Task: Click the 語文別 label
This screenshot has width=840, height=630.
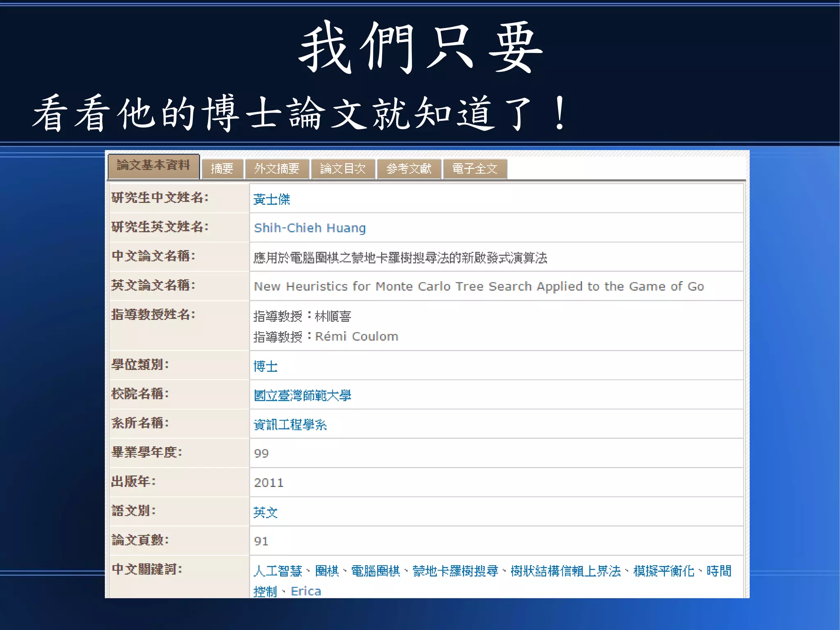Action: pyautogui.click(x=134, y=511)
